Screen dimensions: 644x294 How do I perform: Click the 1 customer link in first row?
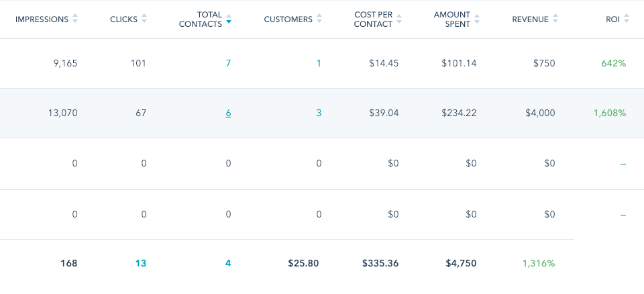[319, 63]
